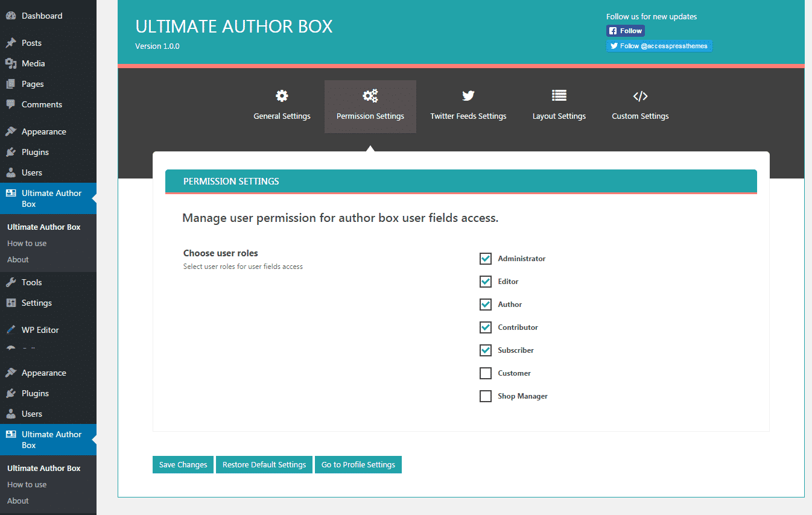
Task: Click the 'Choose user roles' label
Action: click(x=221, y=253)
